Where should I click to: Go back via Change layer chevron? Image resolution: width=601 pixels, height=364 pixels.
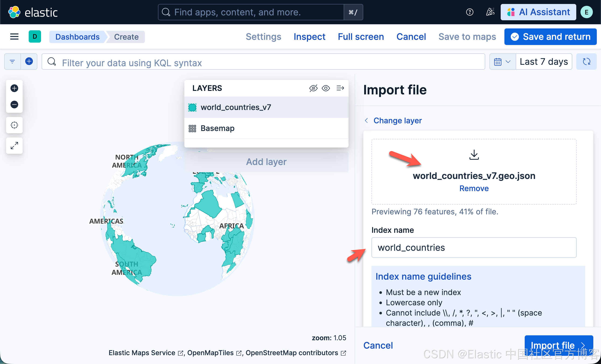366,120
